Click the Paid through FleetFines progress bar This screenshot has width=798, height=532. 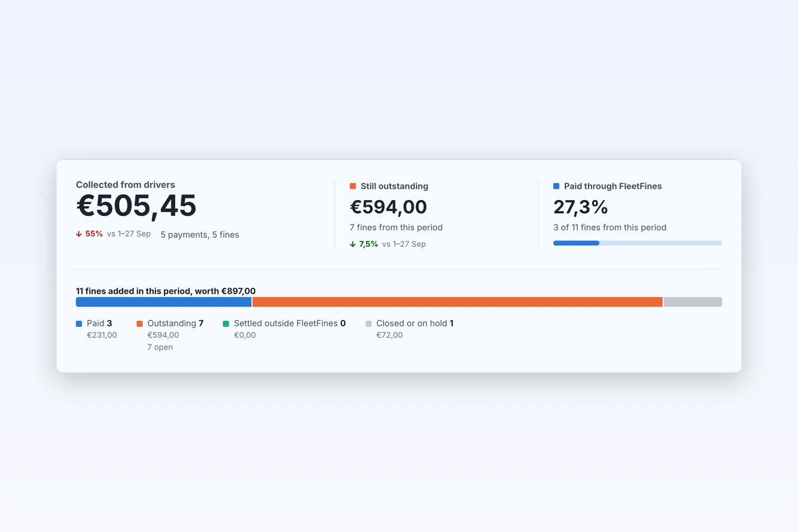click(x=637, y=243)
